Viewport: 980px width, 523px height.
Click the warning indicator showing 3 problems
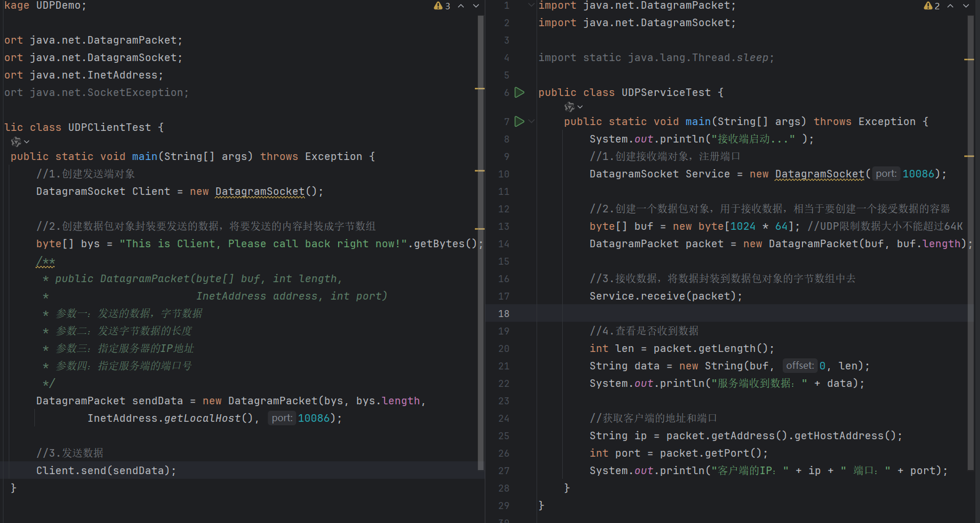click(x=442, y=6)
